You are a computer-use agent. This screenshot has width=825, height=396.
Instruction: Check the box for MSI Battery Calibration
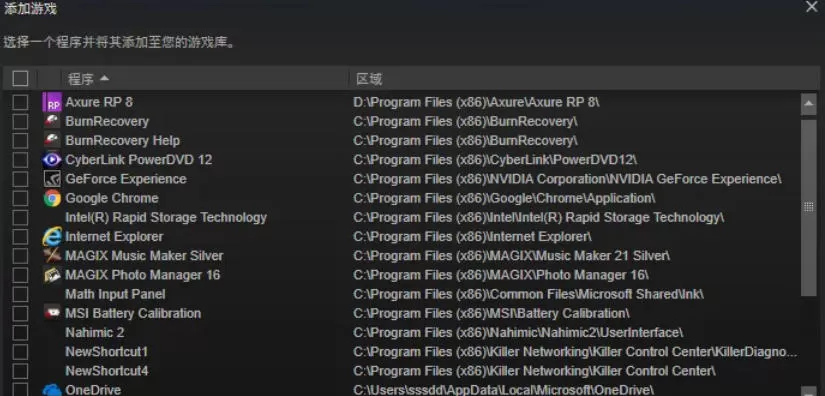(x=20, y=313)
